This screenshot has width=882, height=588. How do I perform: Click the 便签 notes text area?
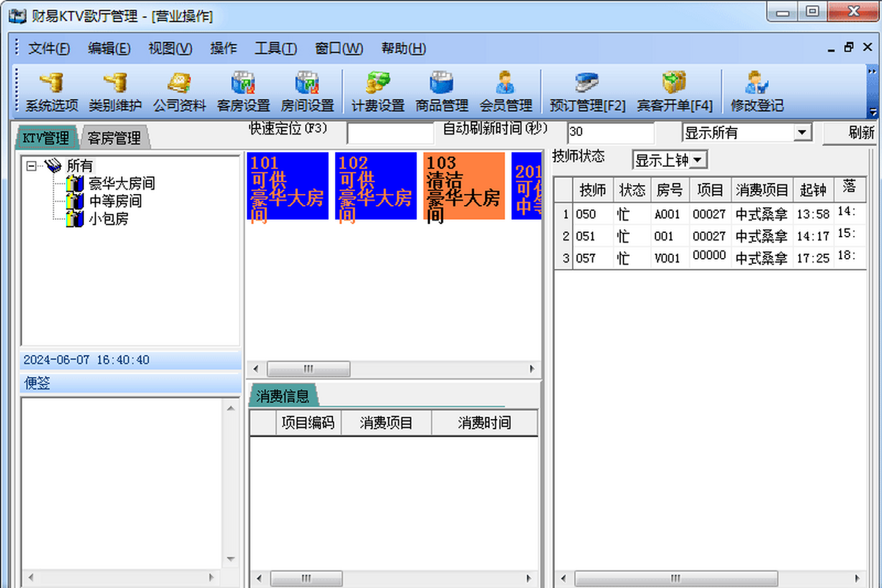pos(123,482)
